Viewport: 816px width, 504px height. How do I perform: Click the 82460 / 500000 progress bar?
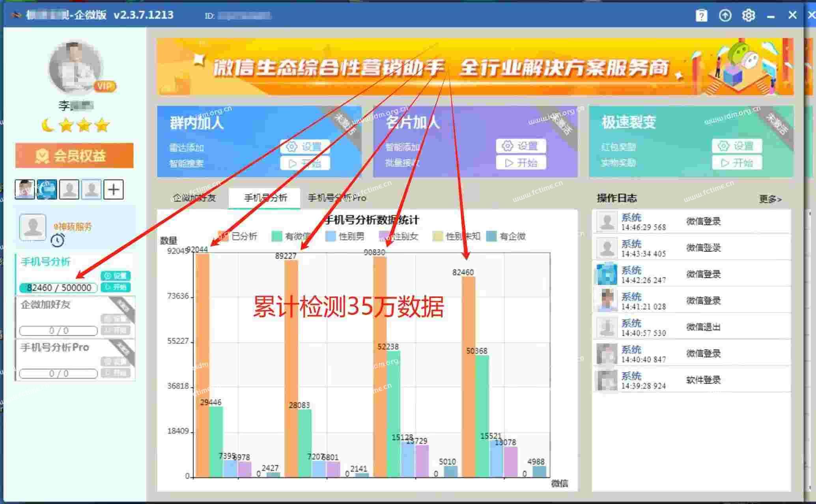click(x=58, y=288)
